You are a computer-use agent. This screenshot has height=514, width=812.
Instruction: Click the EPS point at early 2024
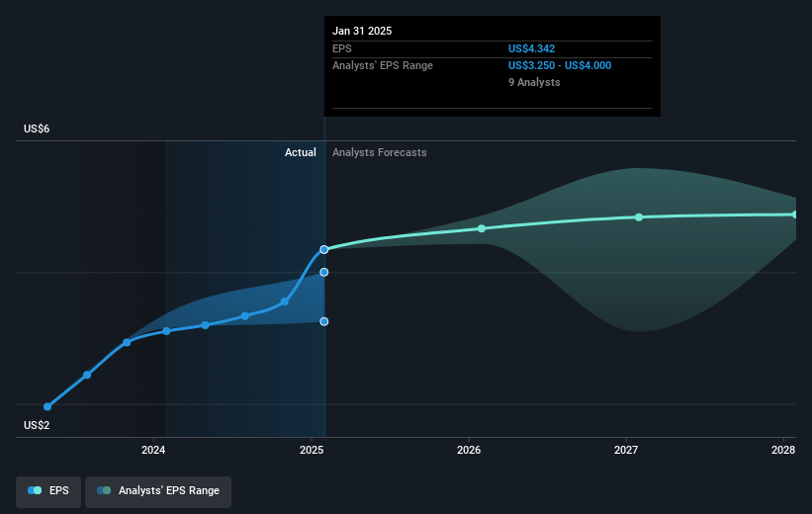166,331
